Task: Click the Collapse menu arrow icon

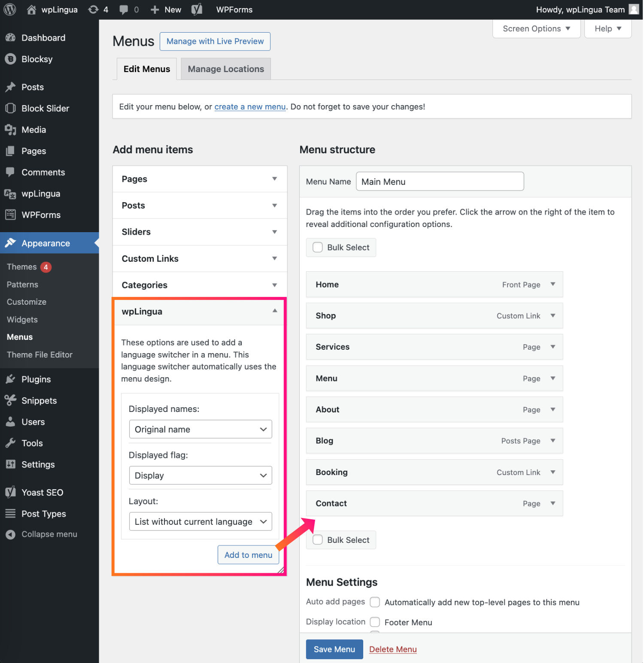Action: (x=10, y=534)
